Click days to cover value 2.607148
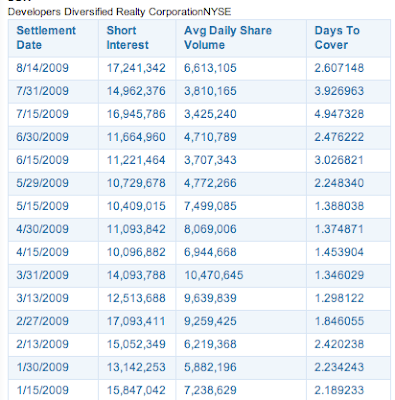The height and width of the screenshot is (400, 395). 339,68
